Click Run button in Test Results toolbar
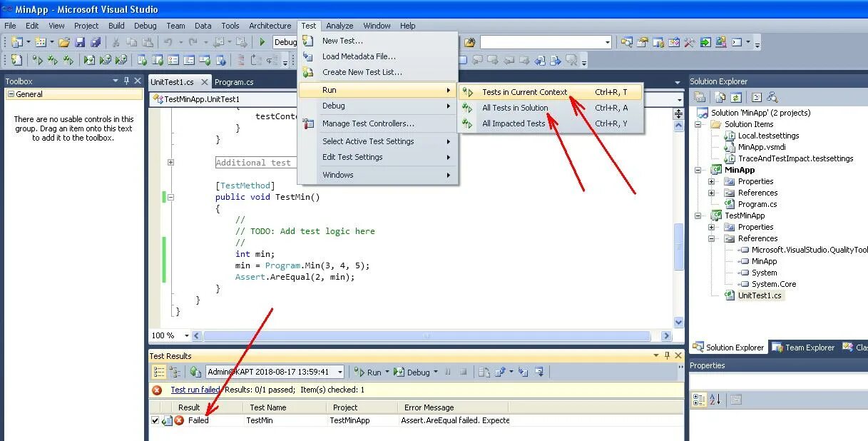Screen dimensions: 868x441 click(368, 372)
